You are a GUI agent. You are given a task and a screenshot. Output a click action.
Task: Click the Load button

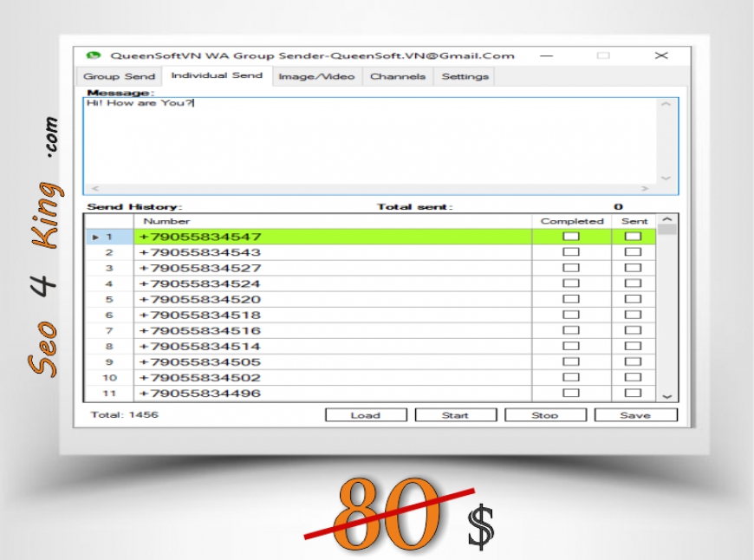point(366,414)
